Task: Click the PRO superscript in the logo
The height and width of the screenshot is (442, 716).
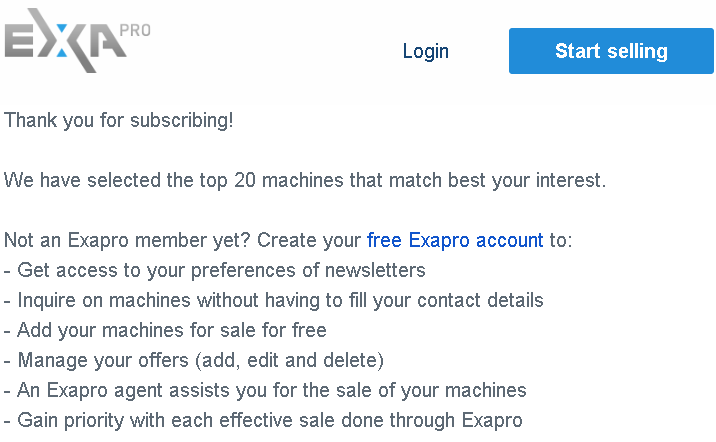Action: pyautogui.click(x=135, y=31)
